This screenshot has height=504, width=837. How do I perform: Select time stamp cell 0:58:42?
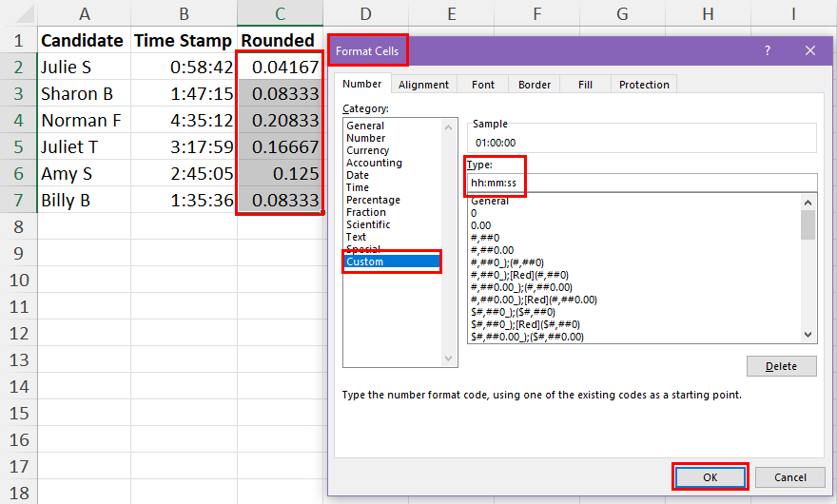tap(185, 67)
